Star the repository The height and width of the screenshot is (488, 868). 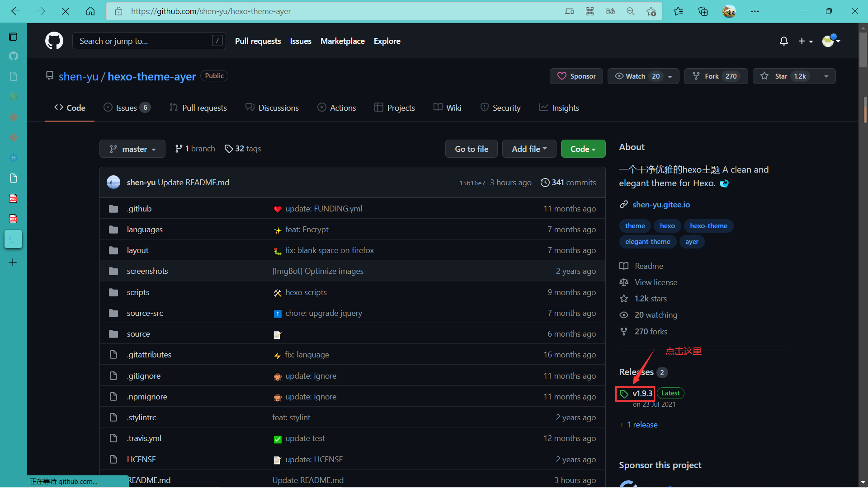click(785, 76)
